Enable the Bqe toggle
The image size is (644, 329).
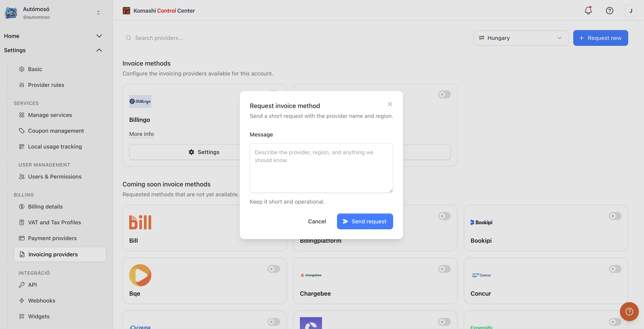[274, 269]
